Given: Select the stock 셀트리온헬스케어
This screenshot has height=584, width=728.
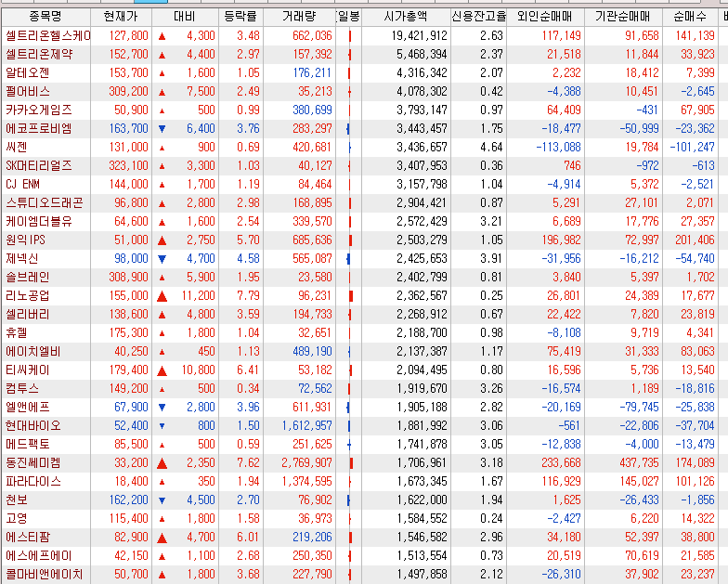Looking at the screenshot, I should [x=48, y=35].
